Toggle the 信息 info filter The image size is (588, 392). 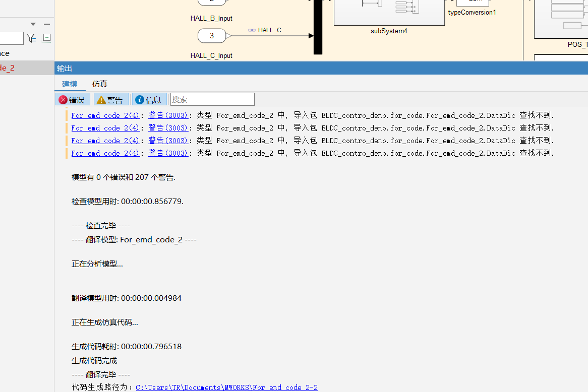pyautogui.click(x=149, y=100)
